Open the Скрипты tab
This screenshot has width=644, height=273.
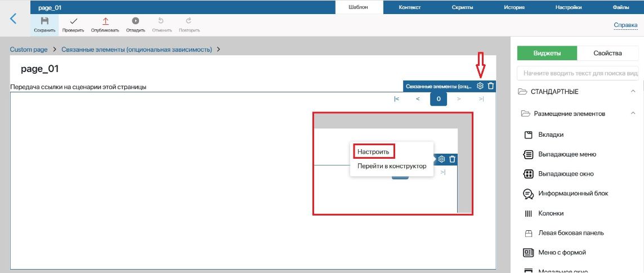coord(462,7)
